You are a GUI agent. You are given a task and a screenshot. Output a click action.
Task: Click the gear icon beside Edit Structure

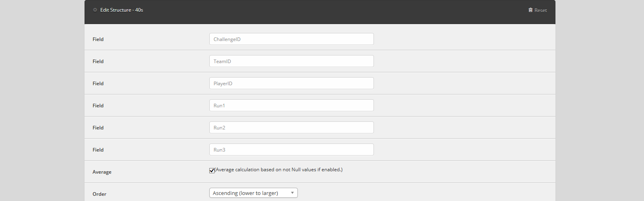point(95,10)
